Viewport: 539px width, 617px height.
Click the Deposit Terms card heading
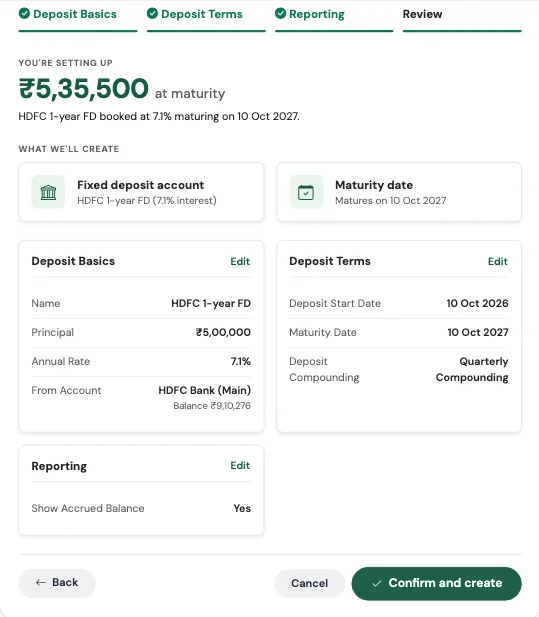point(330,261)
